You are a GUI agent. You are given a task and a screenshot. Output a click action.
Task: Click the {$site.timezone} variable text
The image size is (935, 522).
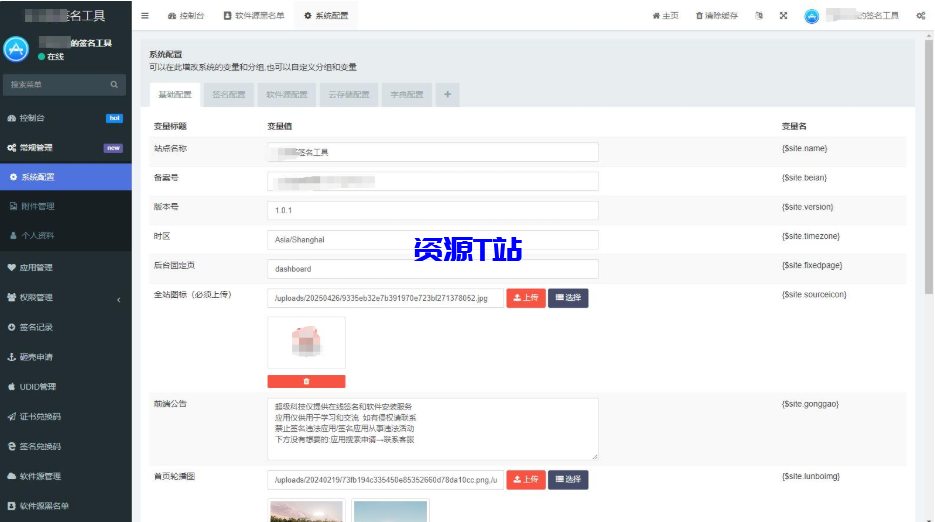click(810, 236)
